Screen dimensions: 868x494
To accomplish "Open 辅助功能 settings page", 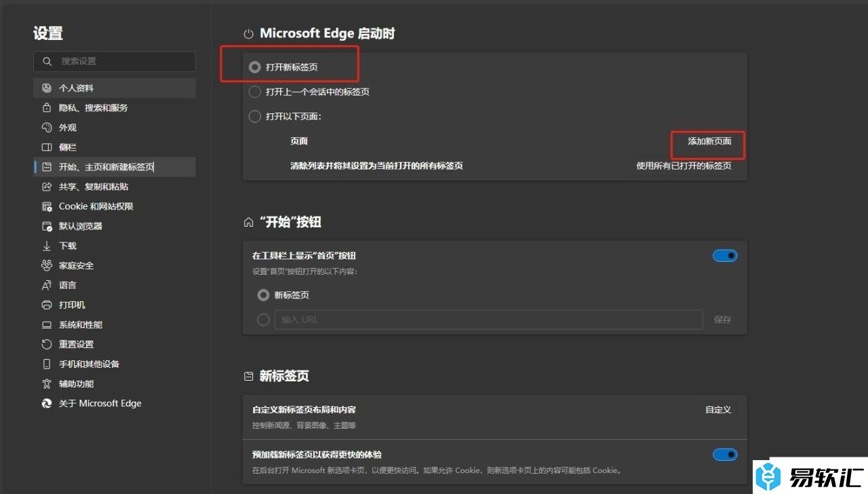I will coord(115,383).
